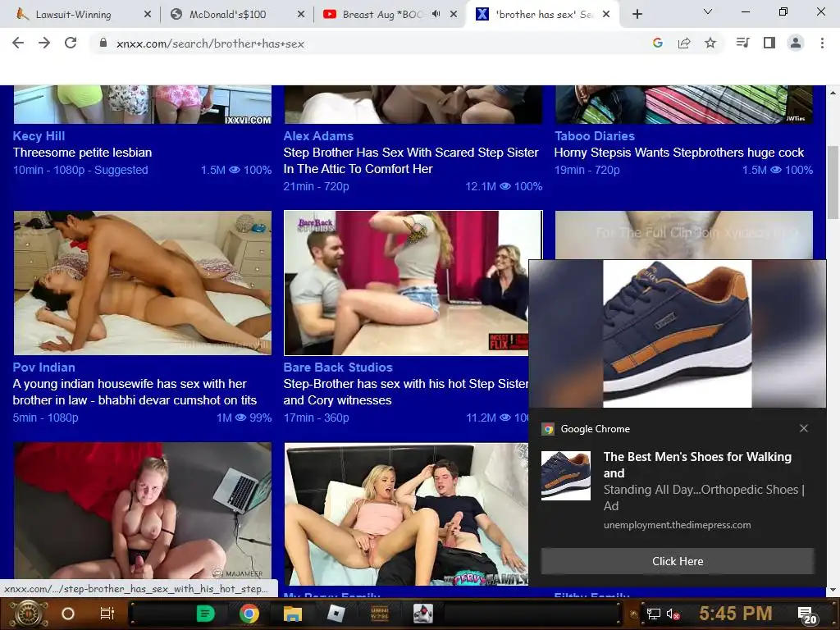This screenshot has height=630, width=840.
Task: Go back to the previous page
Action: tap(18, 43)
